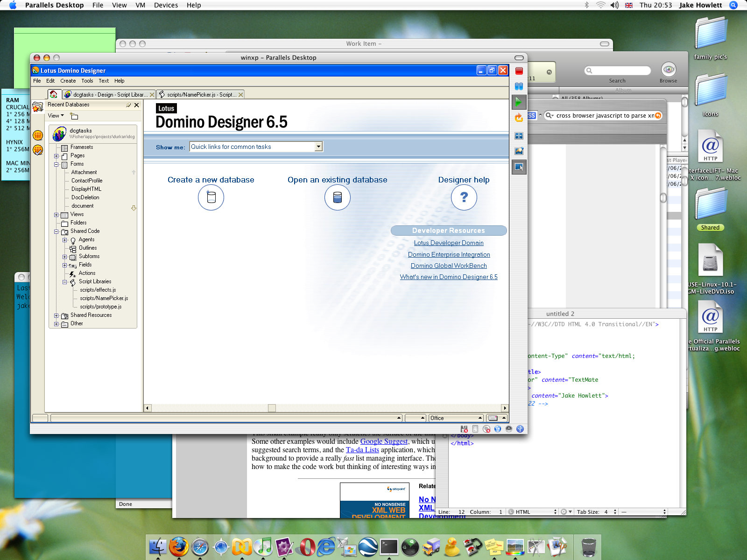Open Firefox from the Dock
Screen dimensions: 747x560
179,546
